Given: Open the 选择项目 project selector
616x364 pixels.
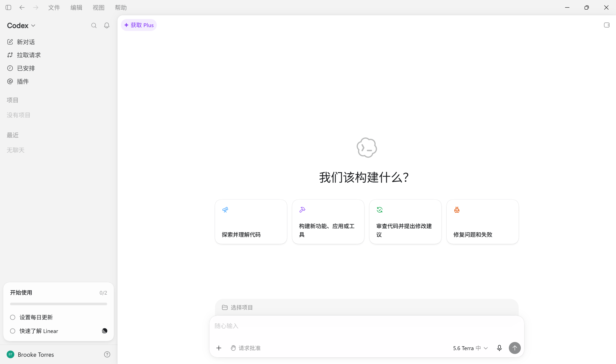Looking at the screenshot, I should (237, 307).
